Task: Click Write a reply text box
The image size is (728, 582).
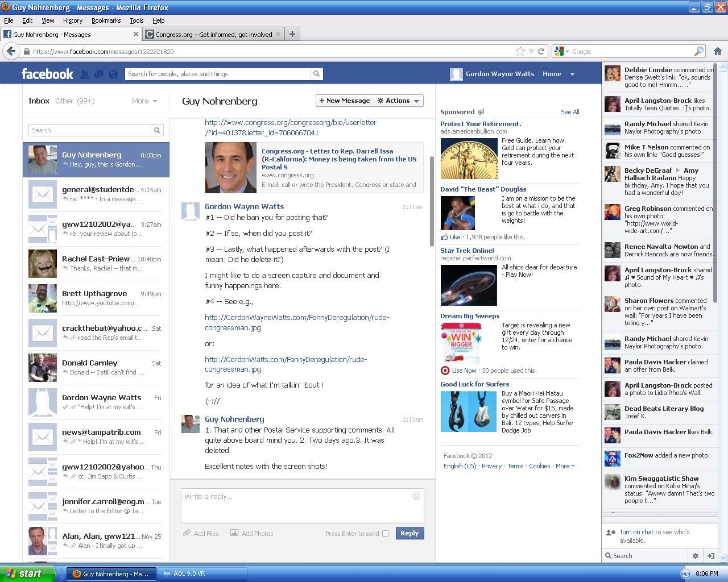Action: tap(302, 505)
